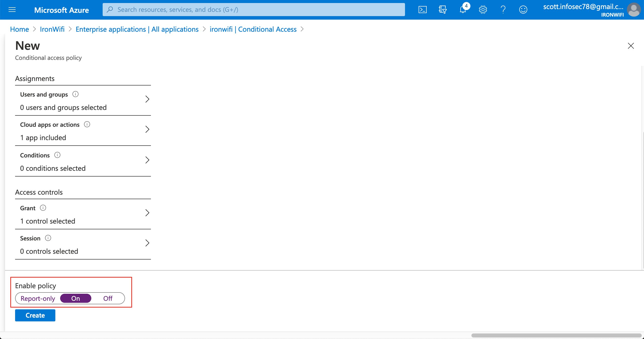Open the Azure portal settings gear
The image size is (644, 339).
tap(483, 10)
